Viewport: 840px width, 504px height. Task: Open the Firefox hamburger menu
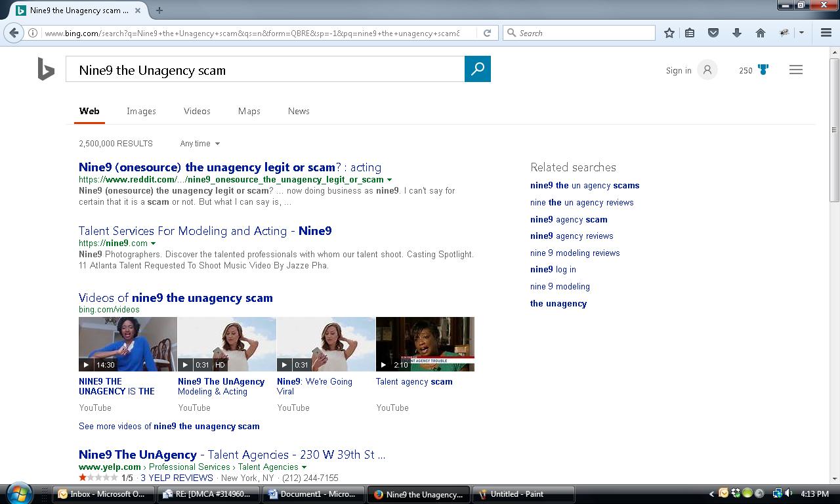pos(826,33)
